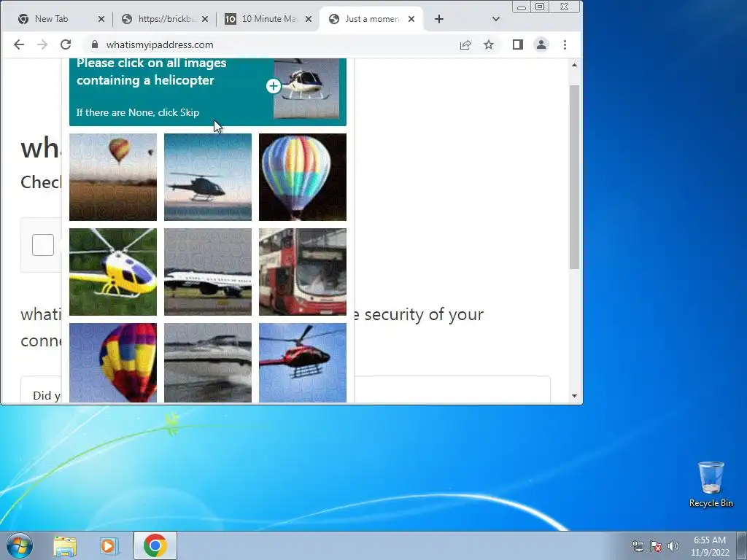747x560 pixels.
Task: Open the Recycle Bin on desktop
Action: [x=711, y=484]
